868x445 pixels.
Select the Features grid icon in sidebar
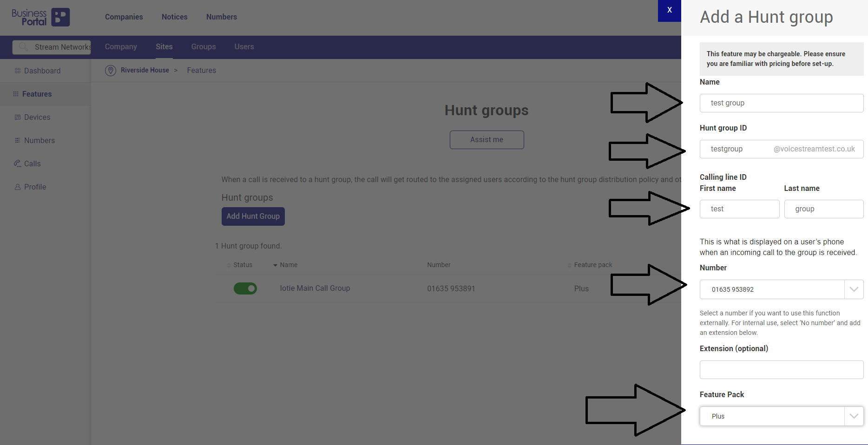17,94
